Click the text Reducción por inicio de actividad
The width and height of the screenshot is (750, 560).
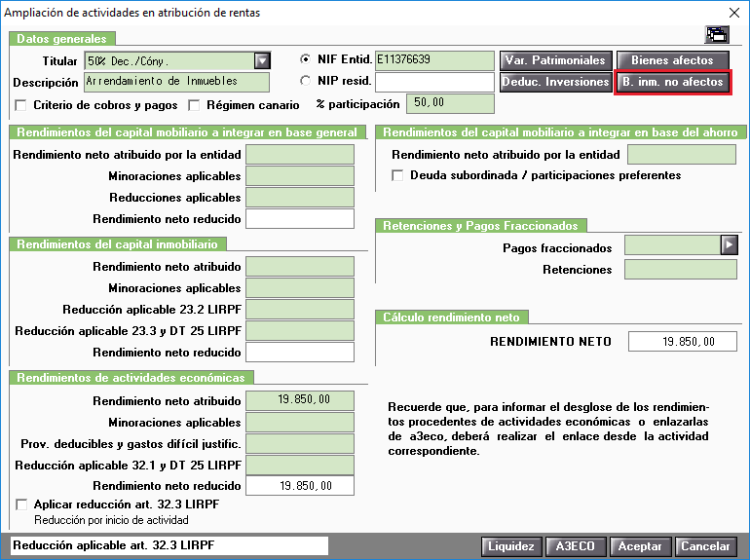111,520
